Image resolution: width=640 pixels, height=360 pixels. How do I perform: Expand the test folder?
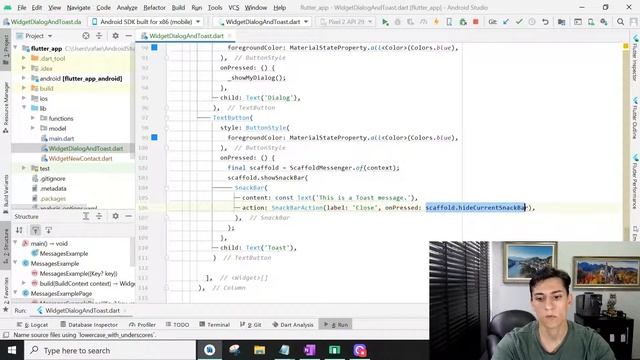[24, 168]
